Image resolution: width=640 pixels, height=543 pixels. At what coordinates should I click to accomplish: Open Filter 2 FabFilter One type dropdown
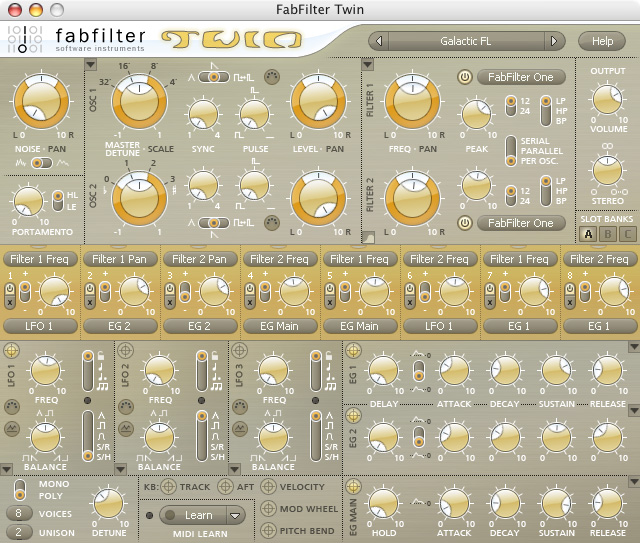521,223
